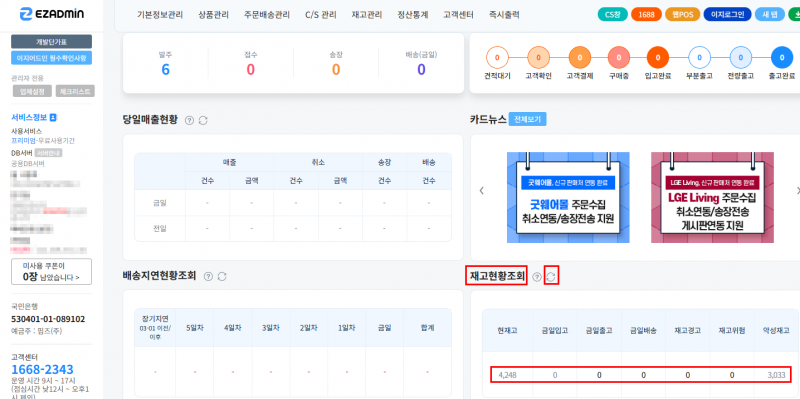Click the 전량출고 status circle
This screenshot has height=399, width=800.
[740, 58]
